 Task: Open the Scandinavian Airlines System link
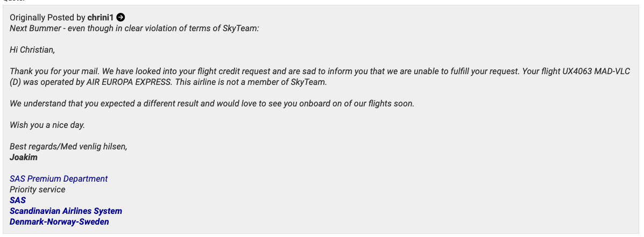pos(66,211)
